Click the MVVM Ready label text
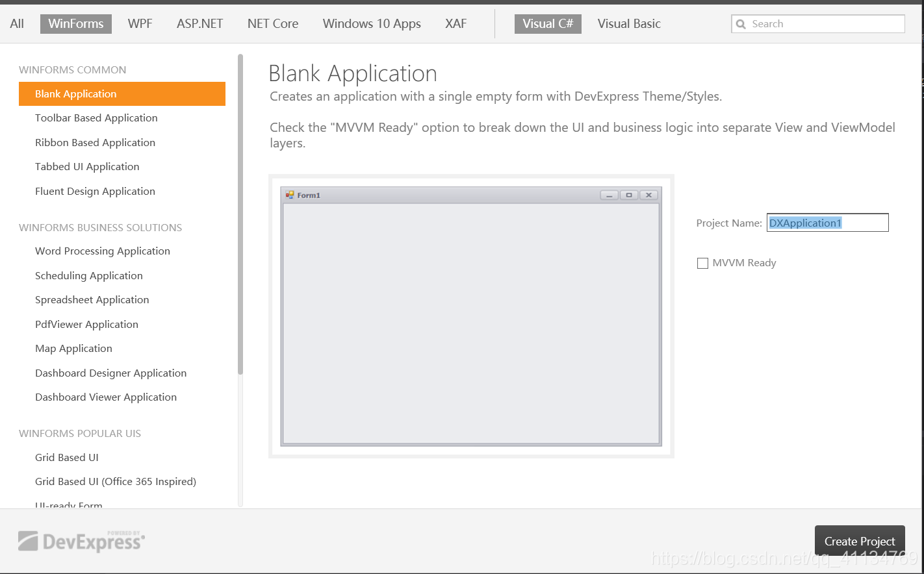The image size is (924, 574). [x=744, y=263]
